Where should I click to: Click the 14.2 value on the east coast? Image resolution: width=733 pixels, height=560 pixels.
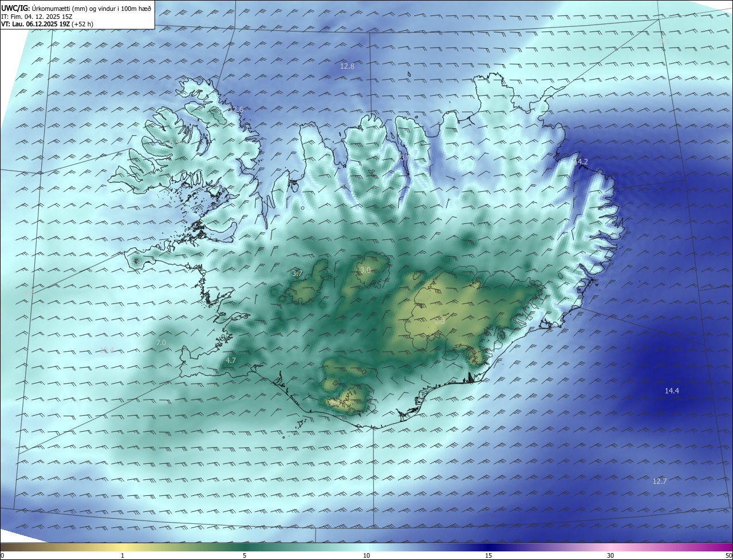point(581,162)
